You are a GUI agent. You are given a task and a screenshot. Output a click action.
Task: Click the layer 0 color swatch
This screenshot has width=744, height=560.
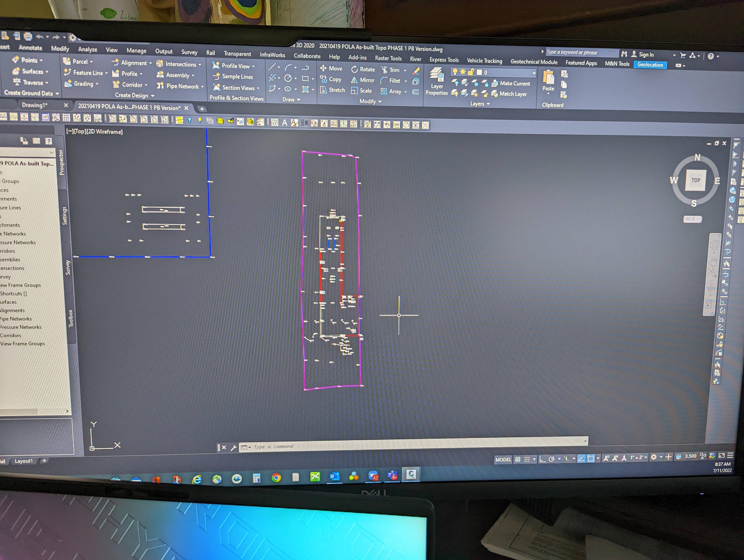pos(479,72)
